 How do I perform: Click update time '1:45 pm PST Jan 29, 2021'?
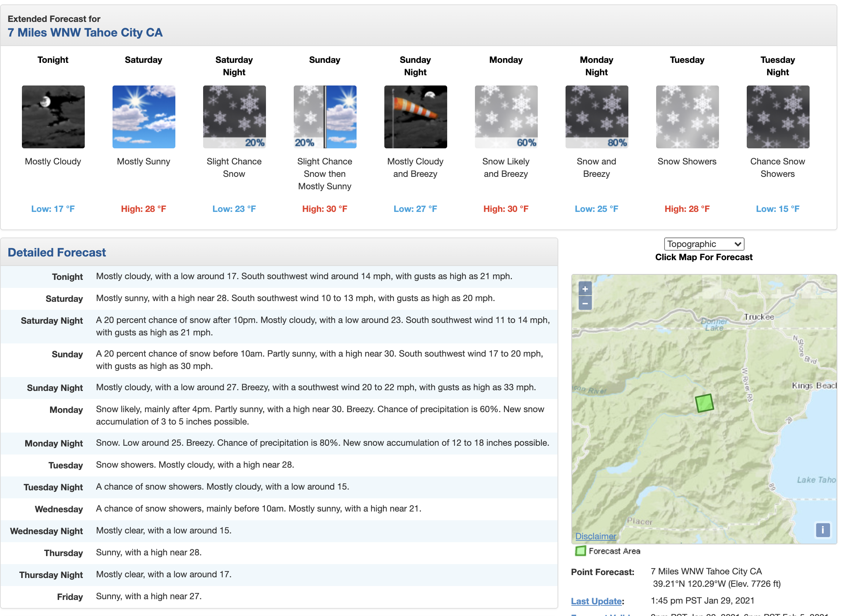[703, 601]
